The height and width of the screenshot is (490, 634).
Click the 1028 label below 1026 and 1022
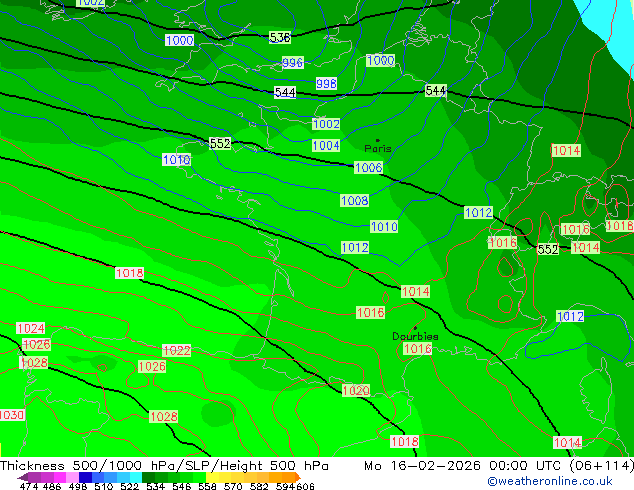[164, 416]
